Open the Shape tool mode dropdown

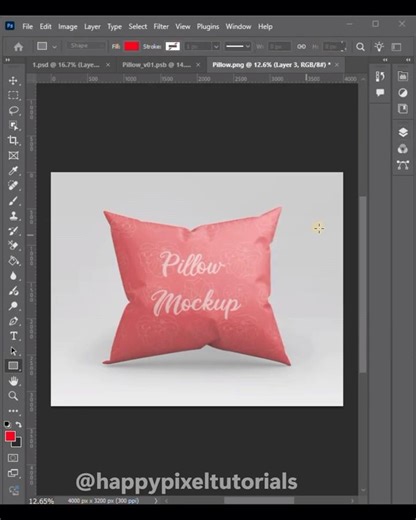click(x=86, y=46)
